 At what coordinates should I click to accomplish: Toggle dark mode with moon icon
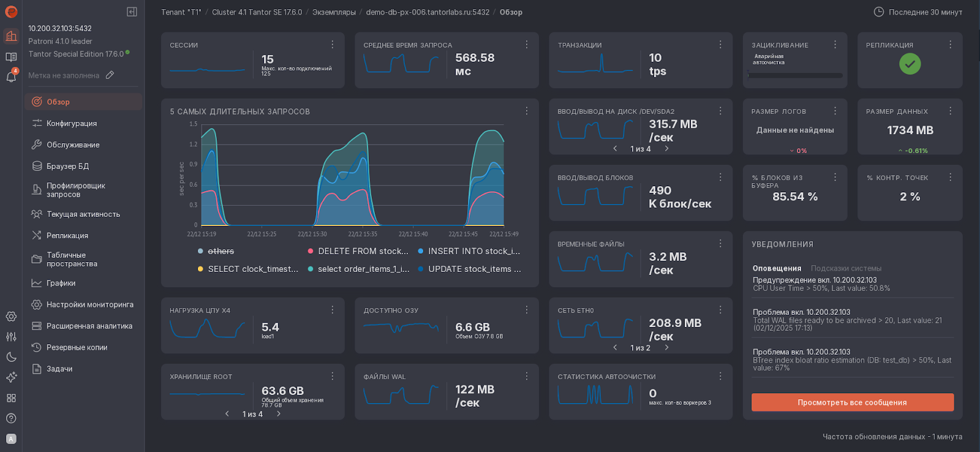tap(11, 357)
